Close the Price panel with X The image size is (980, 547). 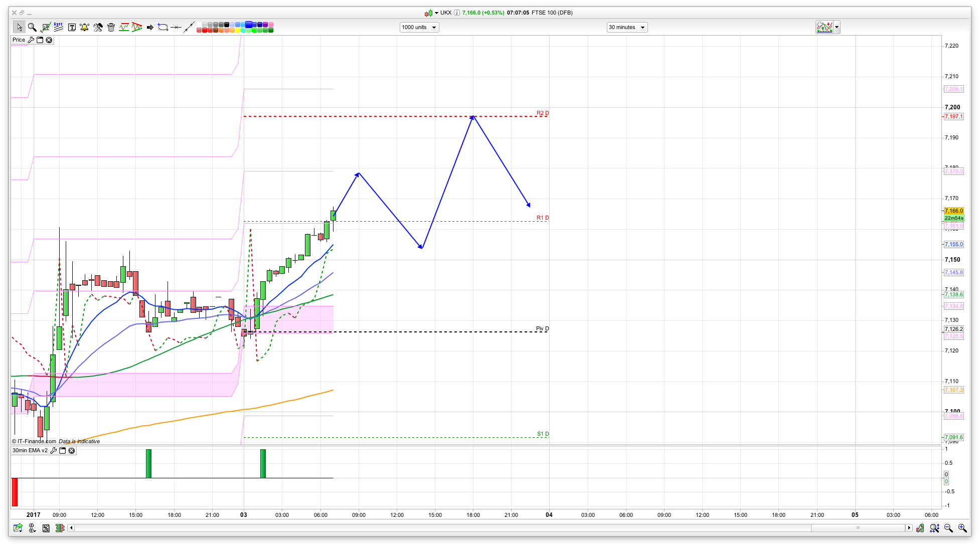pyautogui.click(x=49, y=40)
